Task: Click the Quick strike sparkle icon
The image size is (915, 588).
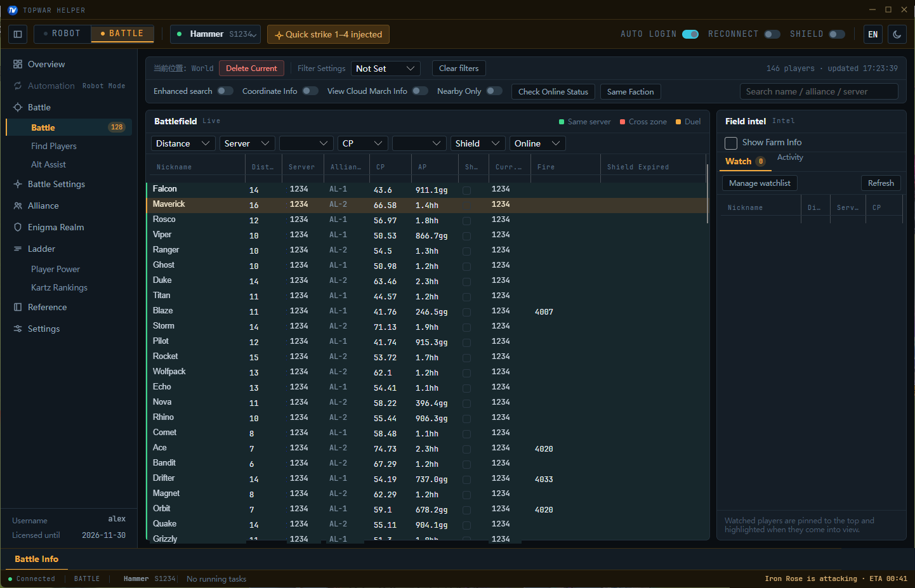Action: 279,35
